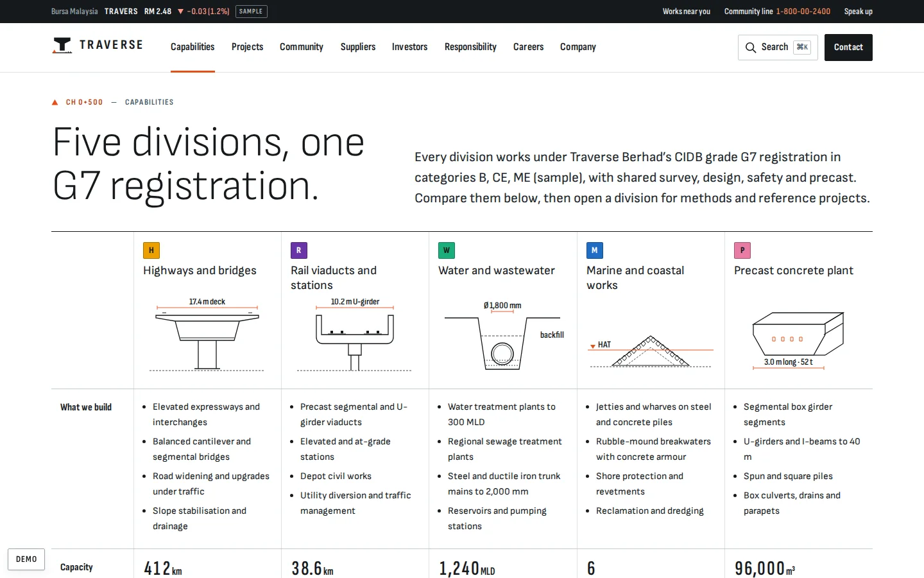The image size is (924, 578).
Task: Navigate to Responsibility page
Action: [x=470, y=47]
